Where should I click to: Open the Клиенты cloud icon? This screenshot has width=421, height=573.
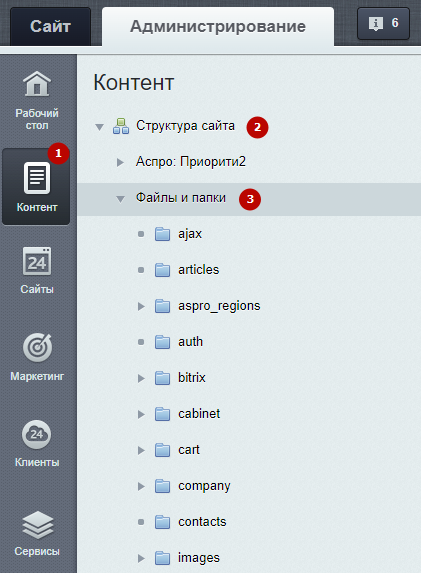(37, 435)
